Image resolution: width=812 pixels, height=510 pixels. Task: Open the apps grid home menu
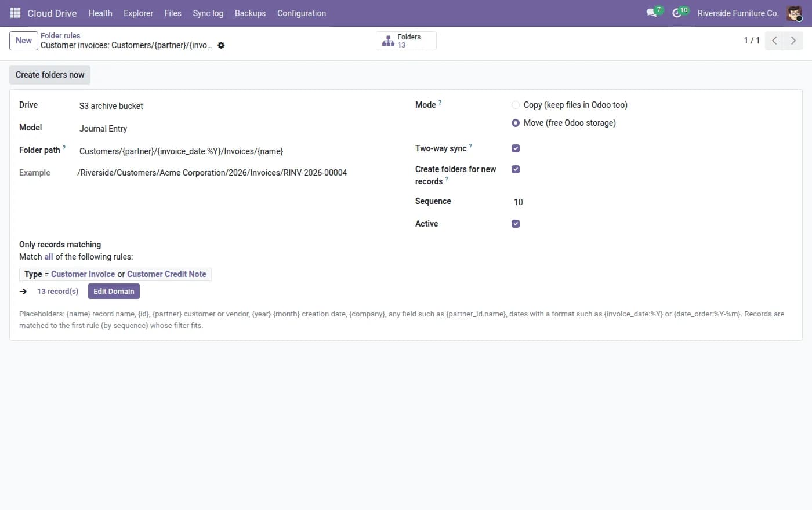(x=16, y=13)
